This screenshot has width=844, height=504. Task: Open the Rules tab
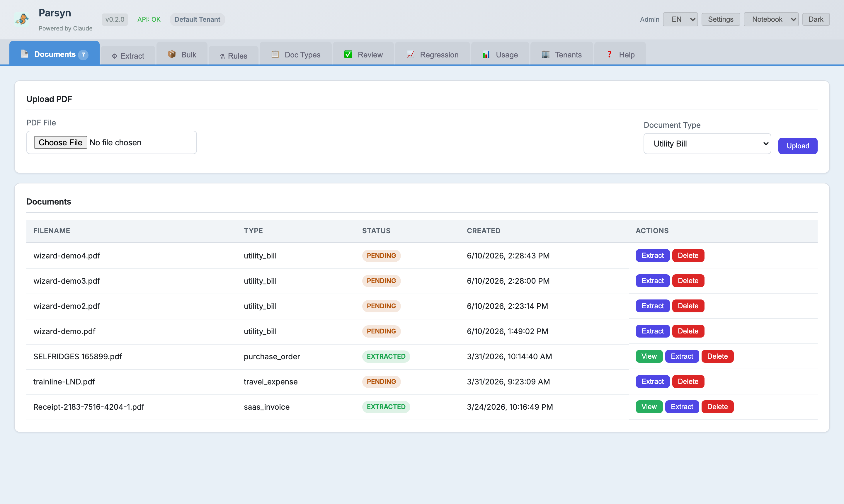[x=233, y=55]
